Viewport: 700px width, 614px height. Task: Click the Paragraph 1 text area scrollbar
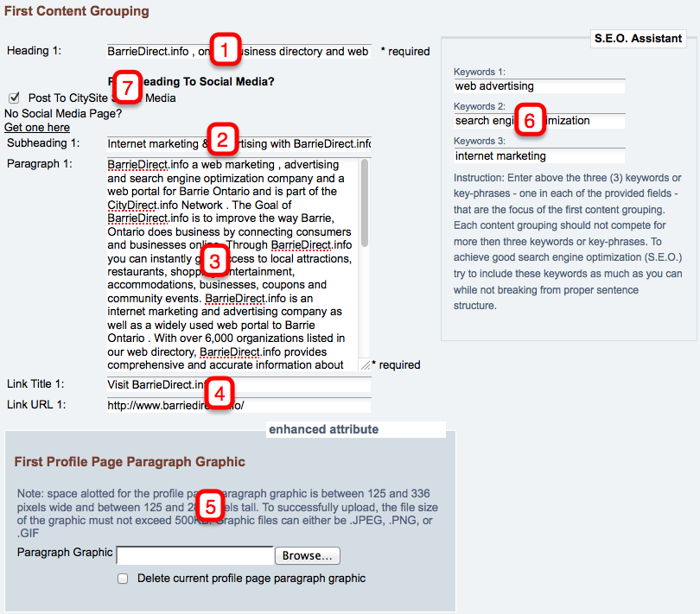365,203
